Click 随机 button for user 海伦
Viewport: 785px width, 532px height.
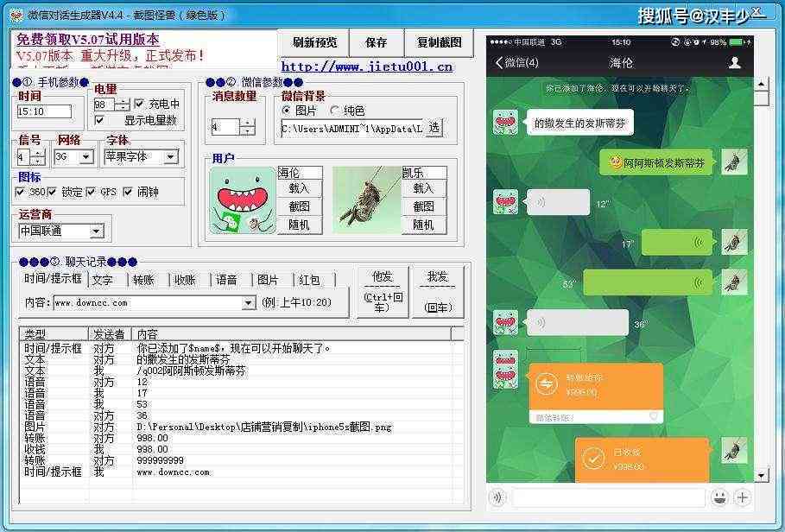pos(299,225)
